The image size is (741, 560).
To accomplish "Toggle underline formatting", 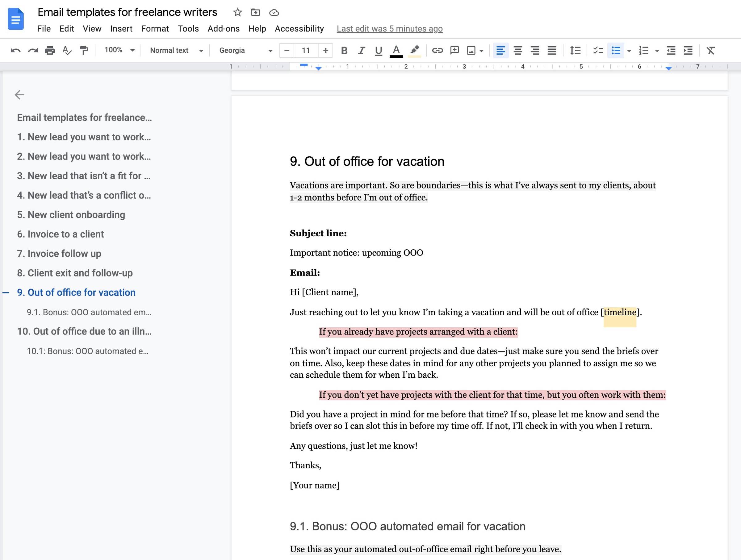I will [379, 51].
